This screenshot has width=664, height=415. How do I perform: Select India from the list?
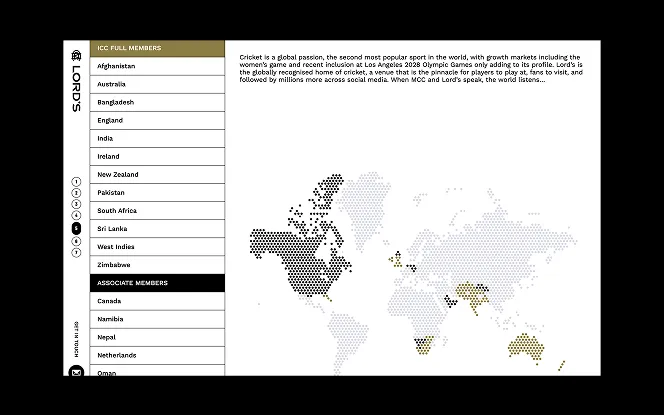click(x=157, y=138)
